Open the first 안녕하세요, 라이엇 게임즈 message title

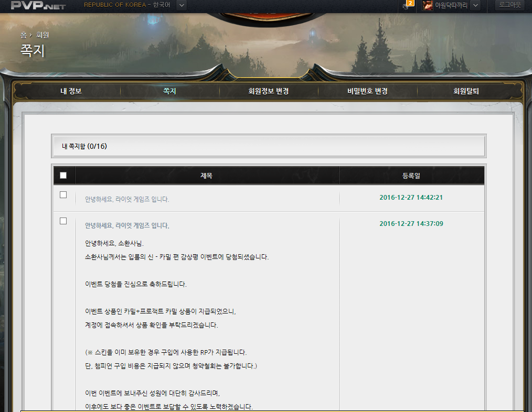click(127, 199)
